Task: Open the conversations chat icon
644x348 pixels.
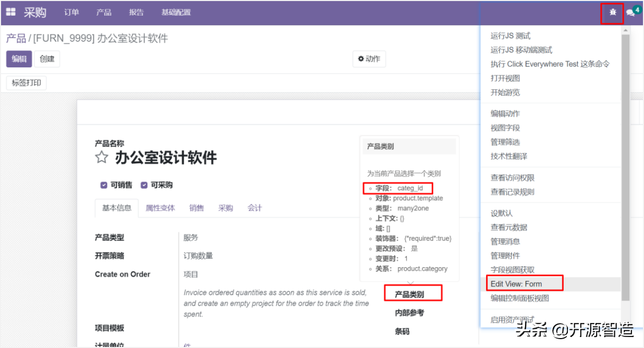Action: coord(630,13)
